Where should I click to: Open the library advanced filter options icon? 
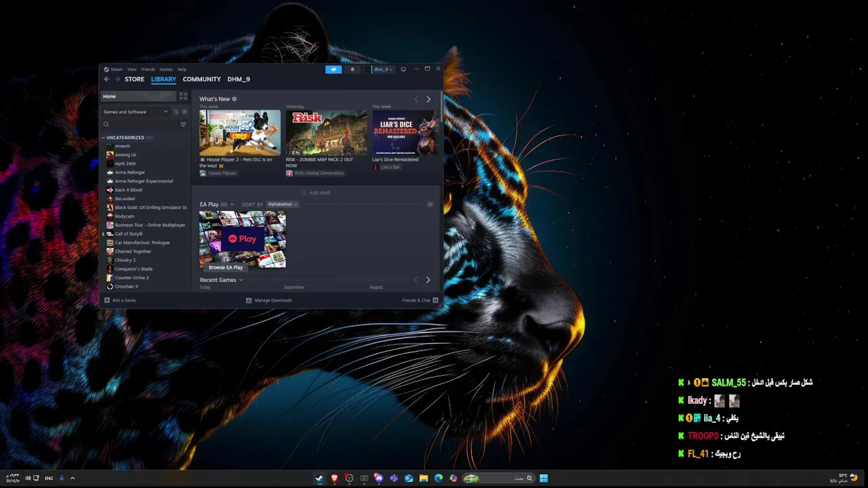pyautogui.click(x=183, y=125)
